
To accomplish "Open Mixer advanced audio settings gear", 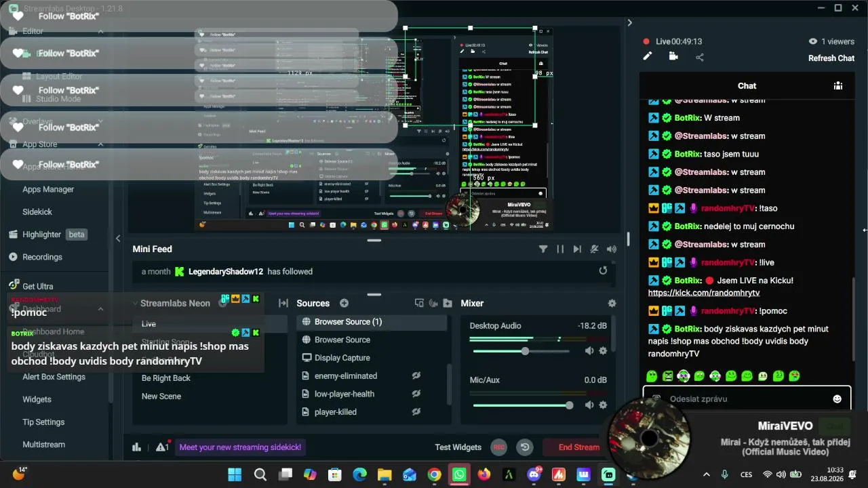I will [x=612, y=303].
